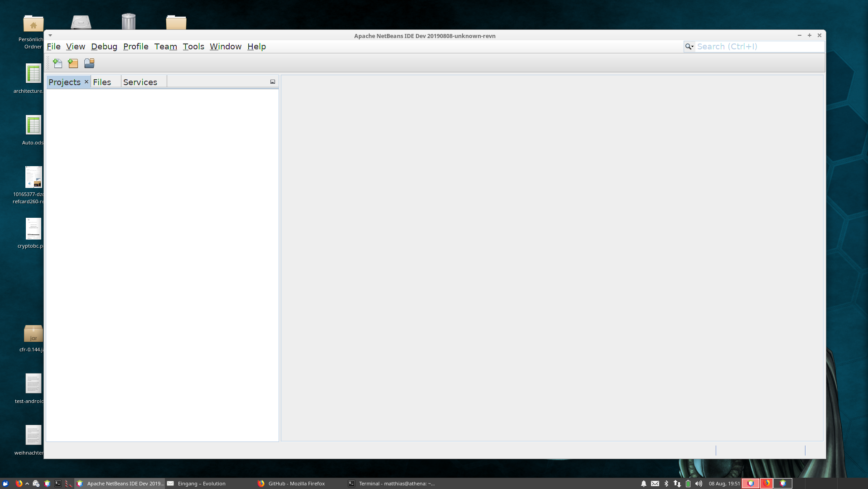Image resolution: width=868 pixels, height=489 pixels.
Task: Open the Help menu
Action: tap(256, 47)
